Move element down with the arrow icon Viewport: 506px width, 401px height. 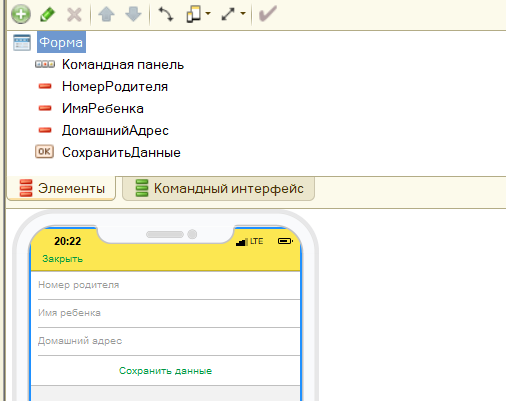(133, 14)
